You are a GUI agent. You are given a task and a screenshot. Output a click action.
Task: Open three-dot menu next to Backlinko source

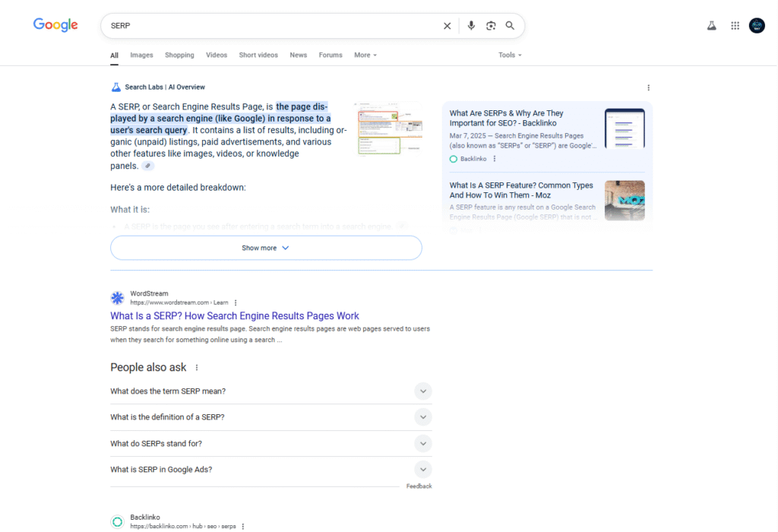(x=494, y=159)
